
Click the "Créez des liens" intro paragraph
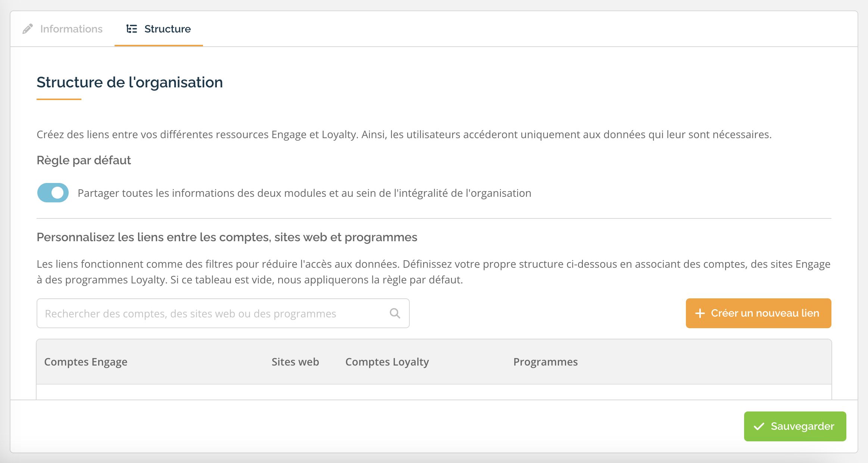pos(404,134)
